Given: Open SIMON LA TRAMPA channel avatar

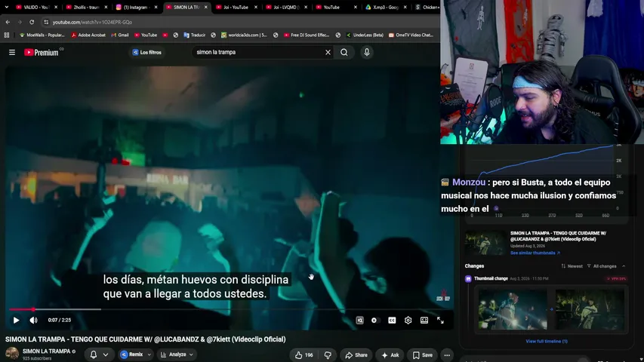Looking at the screenshot, I should (x=12, y=354).
